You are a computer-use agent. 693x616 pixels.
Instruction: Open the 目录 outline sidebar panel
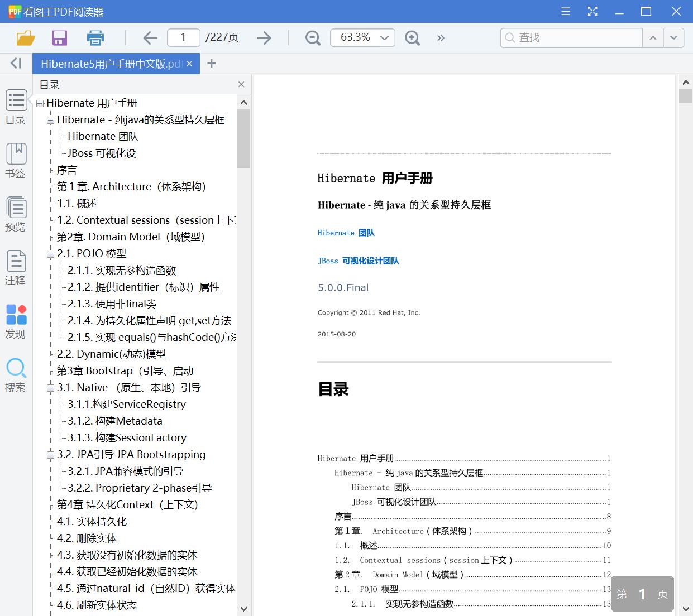point(16,108)
